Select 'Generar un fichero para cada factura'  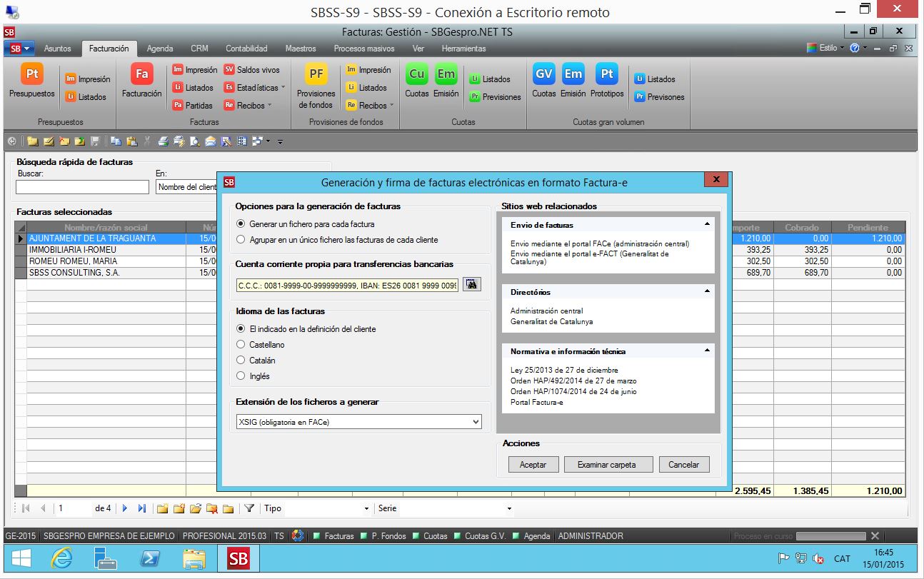pos(241,224)
